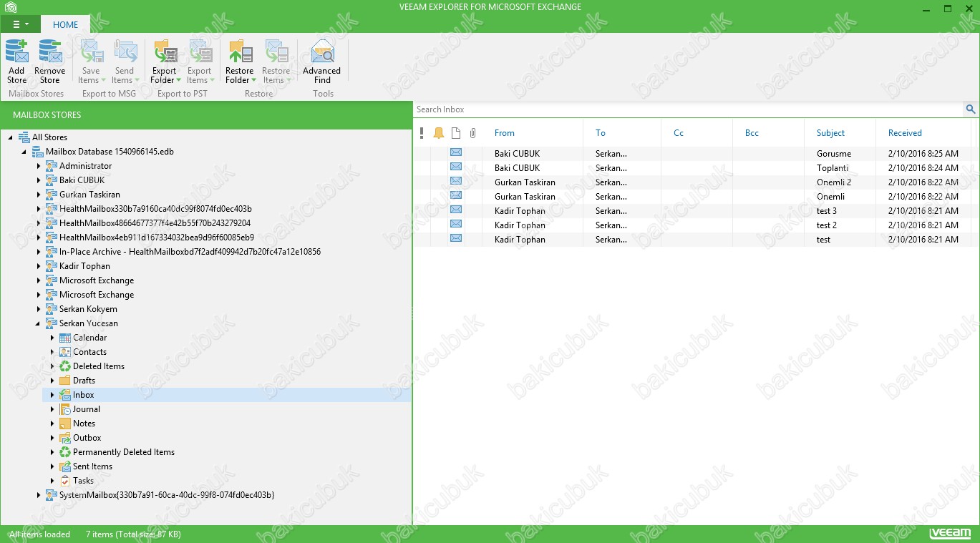The image size is (980, 543).
Task: Sort messages by the Cc column
Action: click(x=679, y=133)
